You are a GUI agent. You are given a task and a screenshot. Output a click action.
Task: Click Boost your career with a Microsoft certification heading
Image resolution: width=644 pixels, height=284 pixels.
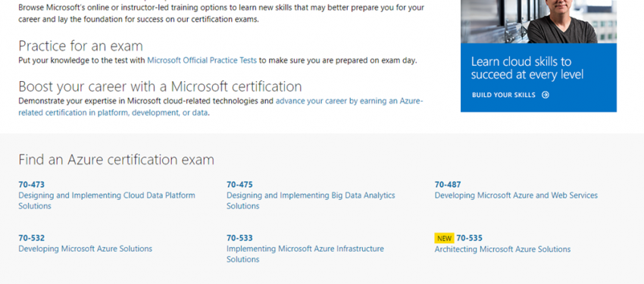[x=160, y=86]
